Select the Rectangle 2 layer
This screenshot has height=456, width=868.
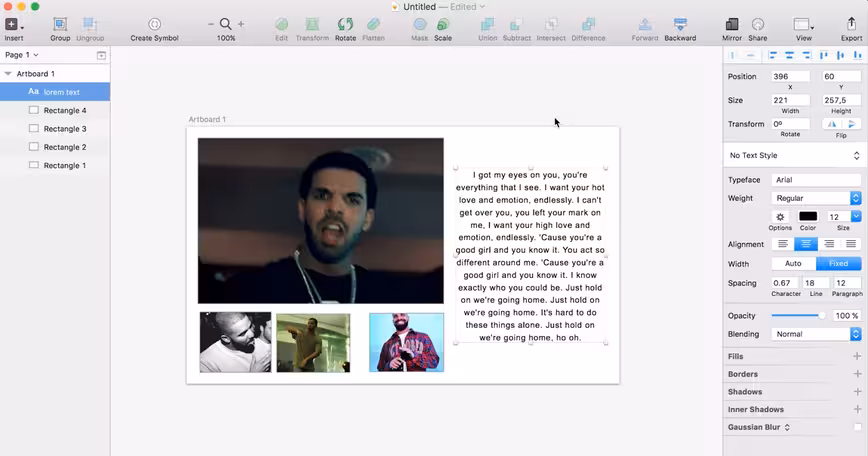point(55,147)
